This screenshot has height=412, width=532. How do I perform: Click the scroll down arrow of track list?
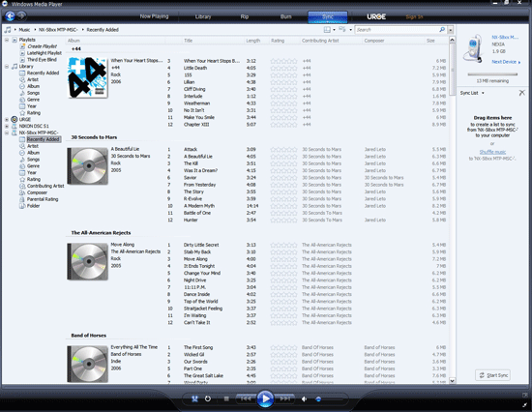(x=452, y=381)
